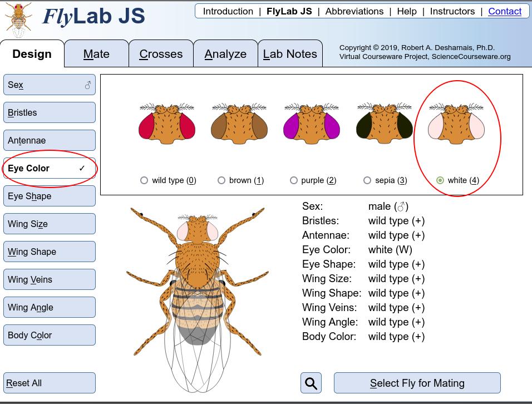Expand the Sex trait options

(50, 85)
